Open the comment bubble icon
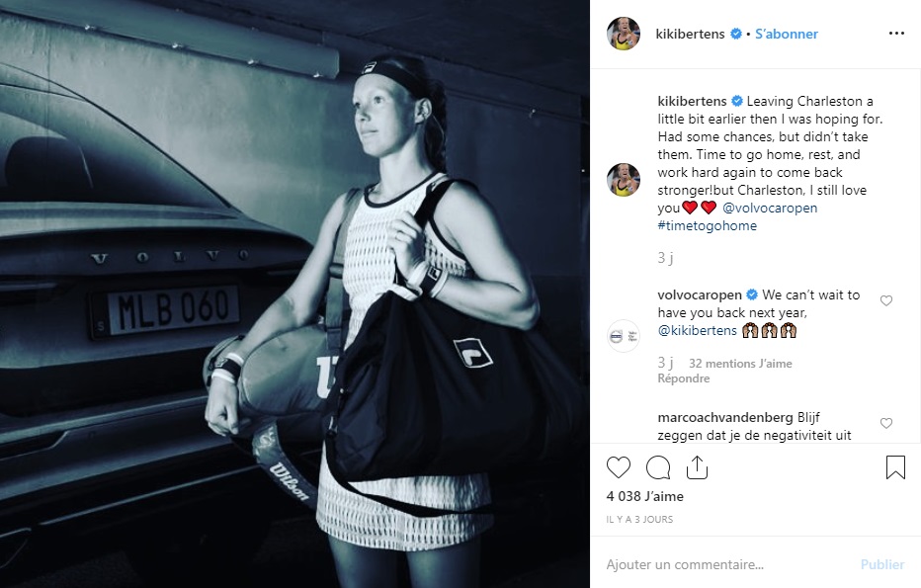This screenshot has height=588, width=921. pyautogui.click(x=658, y=467)
